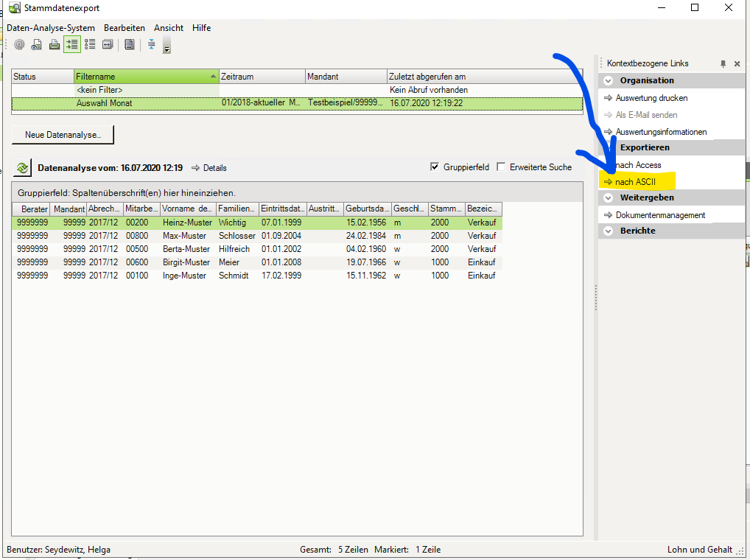Pin the Kontextbezogene Links panel
Screen dimensions: 750x560
[723, 64]
